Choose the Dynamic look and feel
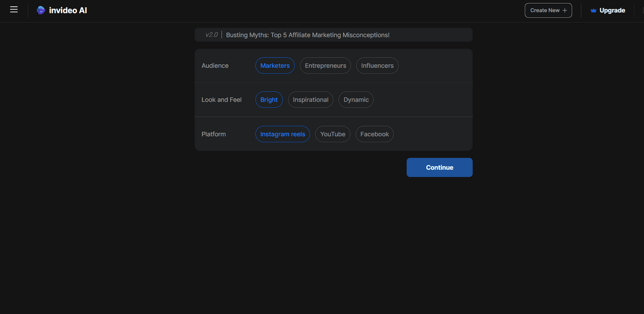The image size is (644, 314). click(x=356, y=99)
